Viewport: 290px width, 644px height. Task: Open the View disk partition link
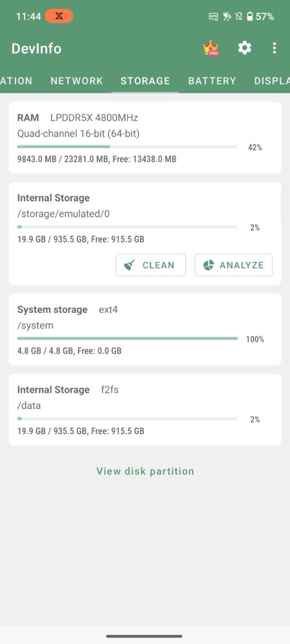[145, 471]
